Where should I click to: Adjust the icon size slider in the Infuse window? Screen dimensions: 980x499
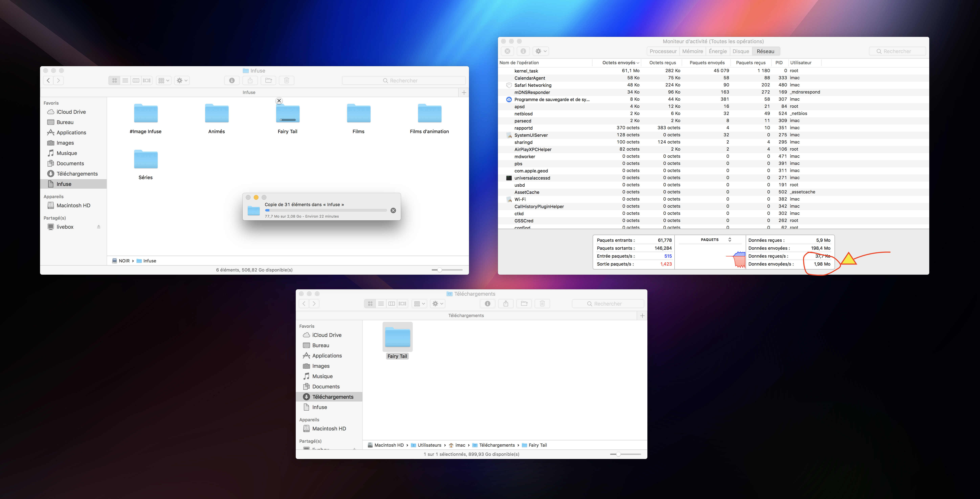(439, 270)
